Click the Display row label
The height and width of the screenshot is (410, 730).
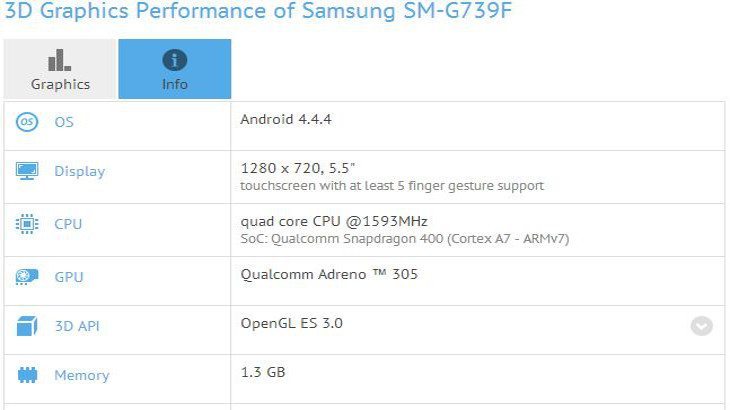80,171
